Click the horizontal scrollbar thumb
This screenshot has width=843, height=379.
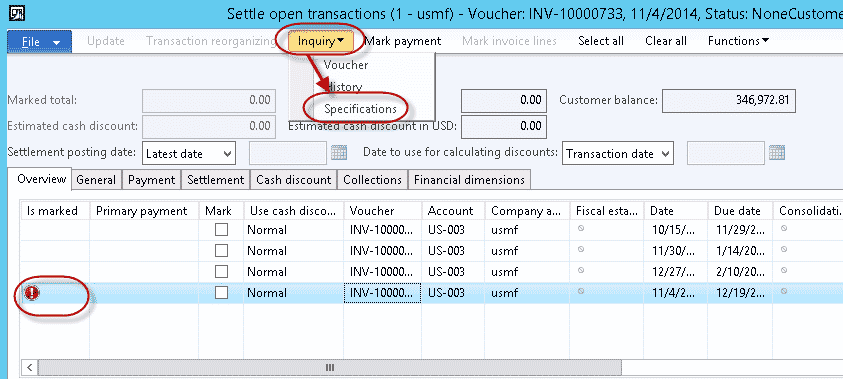tap(330, 368)
